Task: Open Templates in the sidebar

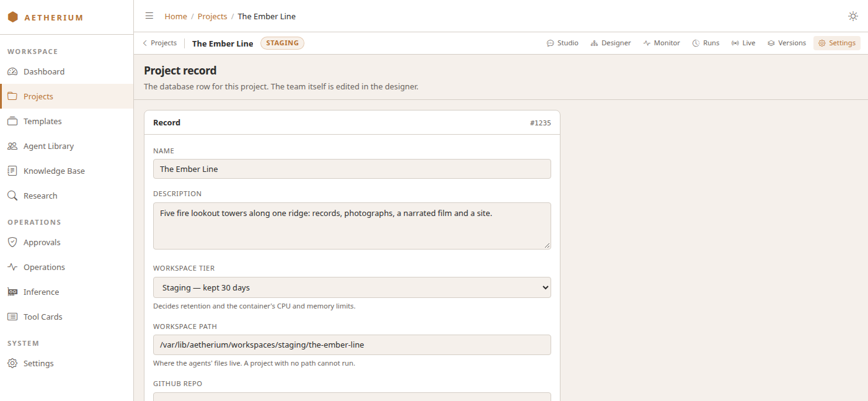Action: point(66,121)
